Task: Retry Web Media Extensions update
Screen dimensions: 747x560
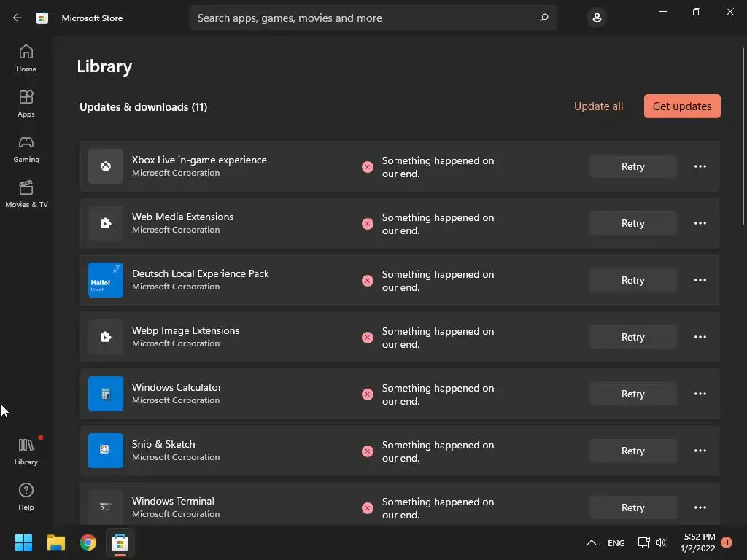Action: pos(632,223)
